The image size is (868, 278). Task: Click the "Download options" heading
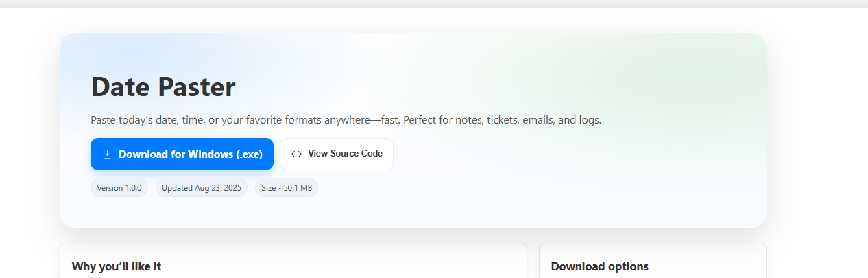(599, 266)
